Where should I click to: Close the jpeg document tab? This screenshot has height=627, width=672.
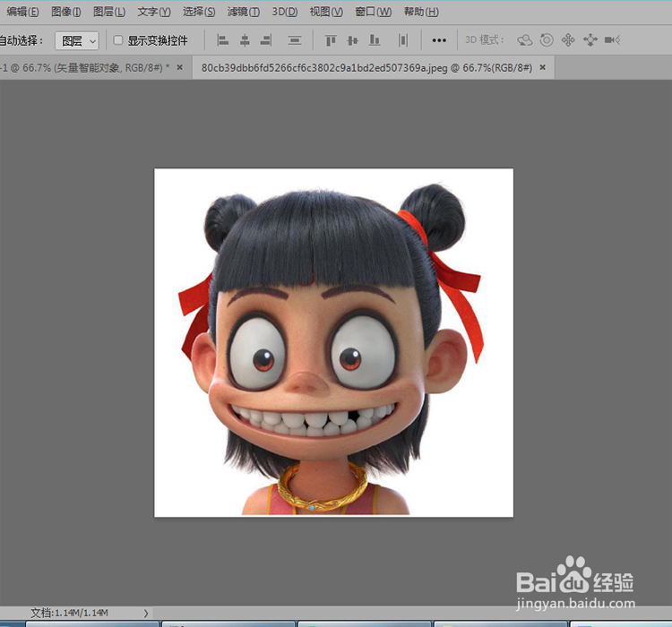543,67
